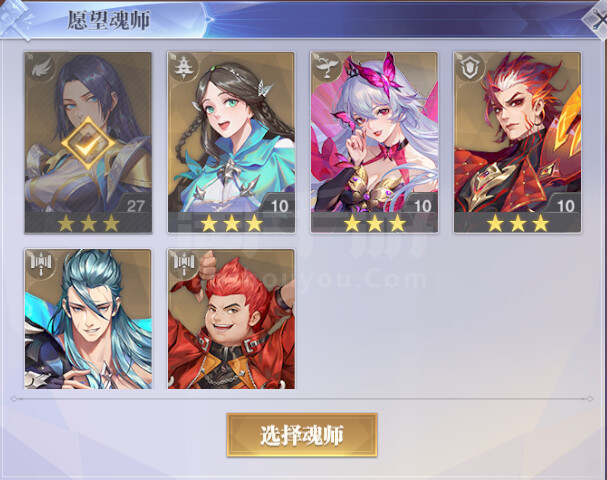Select the green-cloaked braided girl card

(231, 142)
